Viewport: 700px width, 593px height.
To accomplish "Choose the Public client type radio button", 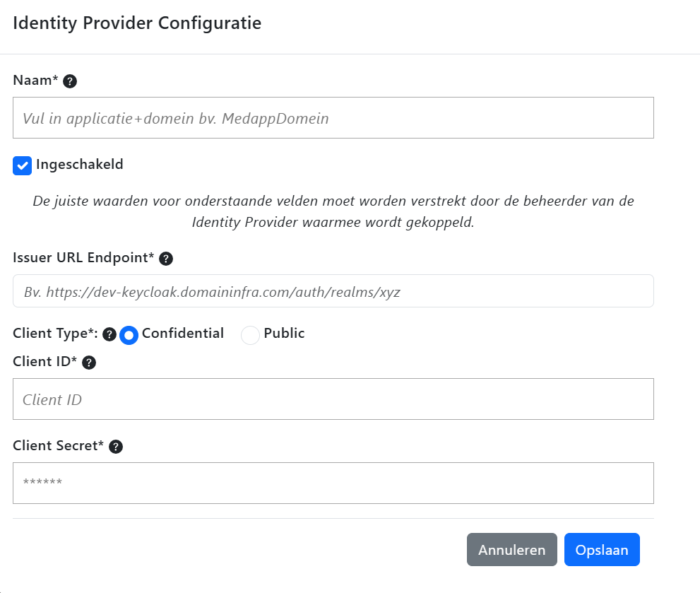I will [251, 335].
